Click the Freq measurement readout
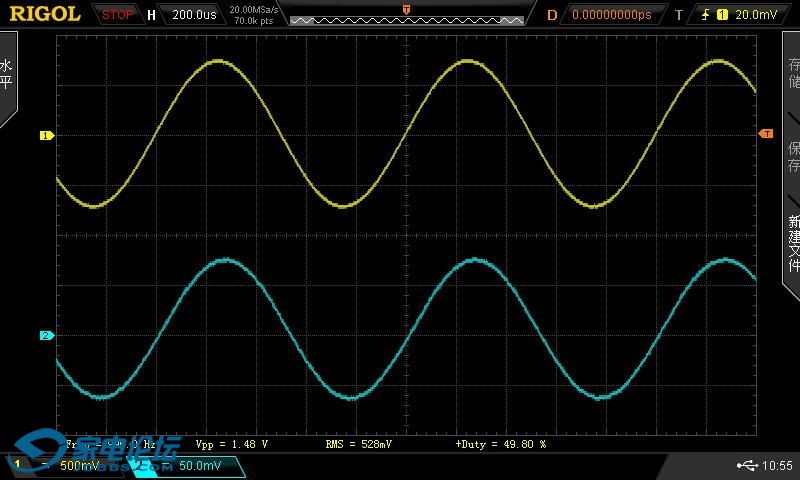The height and width of the screenshot is (480, 800). [x=111, y=444]
